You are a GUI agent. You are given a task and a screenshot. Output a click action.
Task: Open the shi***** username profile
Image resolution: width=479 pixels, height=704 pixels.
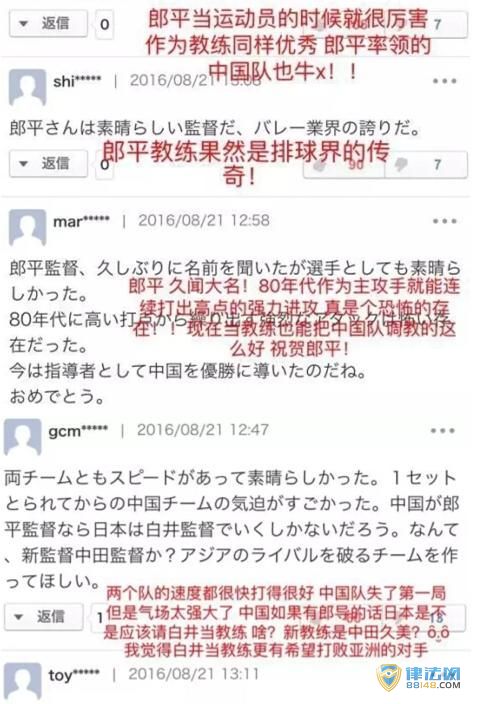(x=77, y=81)
